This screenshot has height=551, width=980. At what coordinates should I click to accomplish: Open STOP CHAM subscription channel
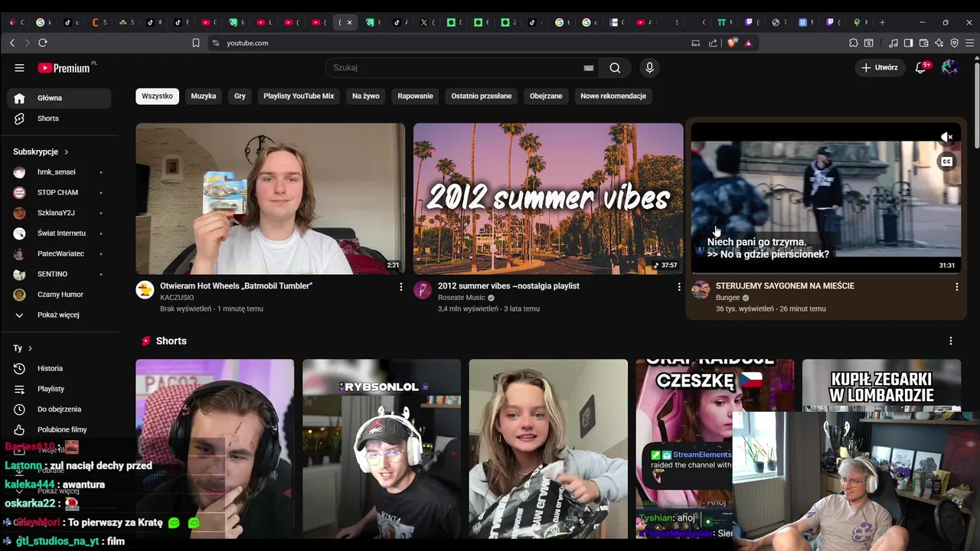[x=59, y=193]
